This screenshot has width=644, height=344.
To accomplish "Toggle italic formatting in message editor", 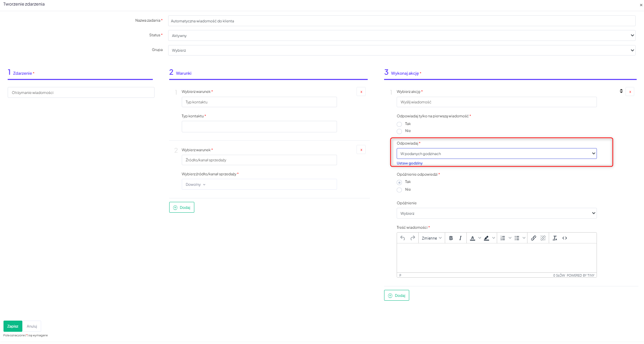I will click(460, 238).
